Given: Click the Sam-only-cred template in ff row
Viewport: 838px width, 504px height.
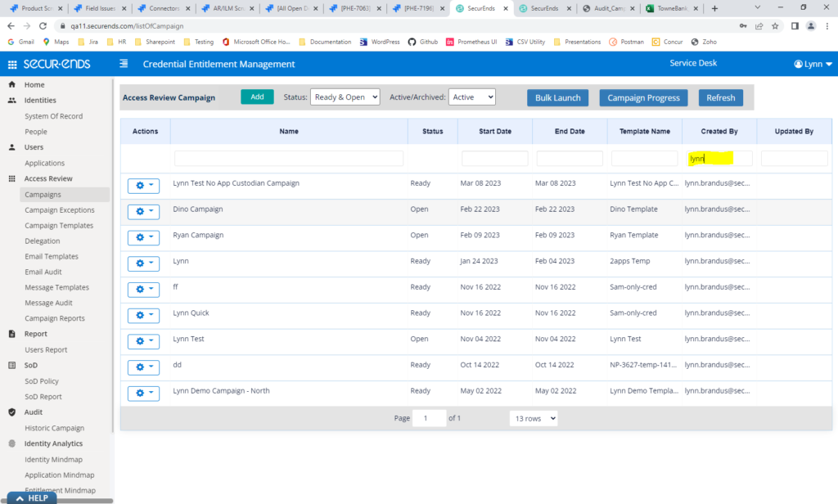Looking at the screenshot, I should pos(633,287).
